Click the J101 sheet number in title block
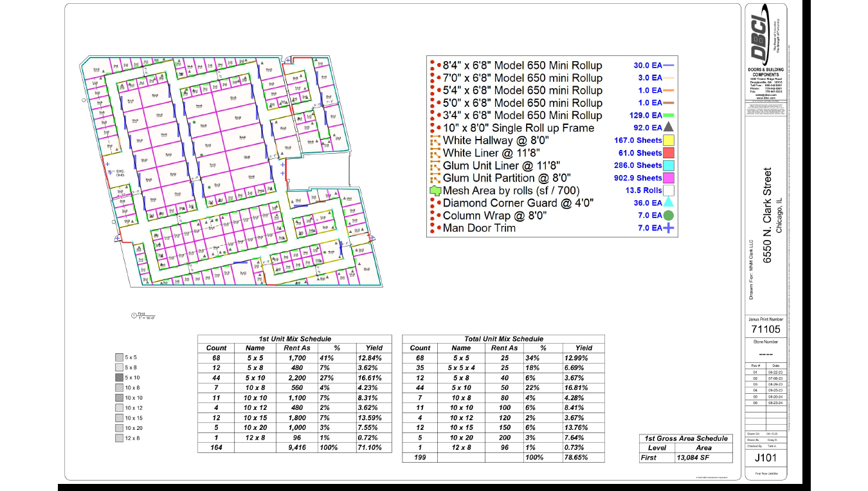 point(766,458)
